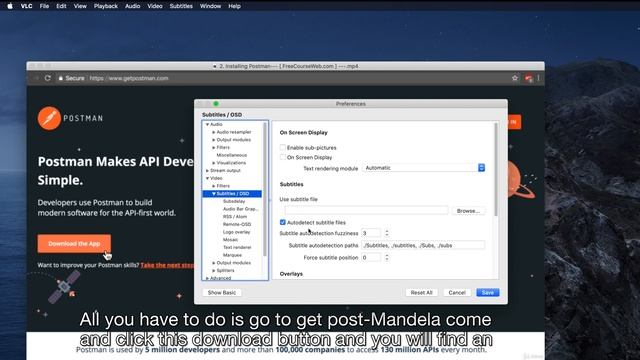Open the Window menu

tap(210, 6)
